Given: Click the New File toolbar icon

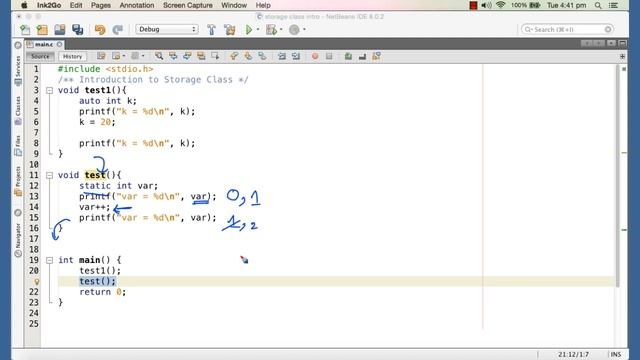Looking at the screenshot, I should point(25,29).
